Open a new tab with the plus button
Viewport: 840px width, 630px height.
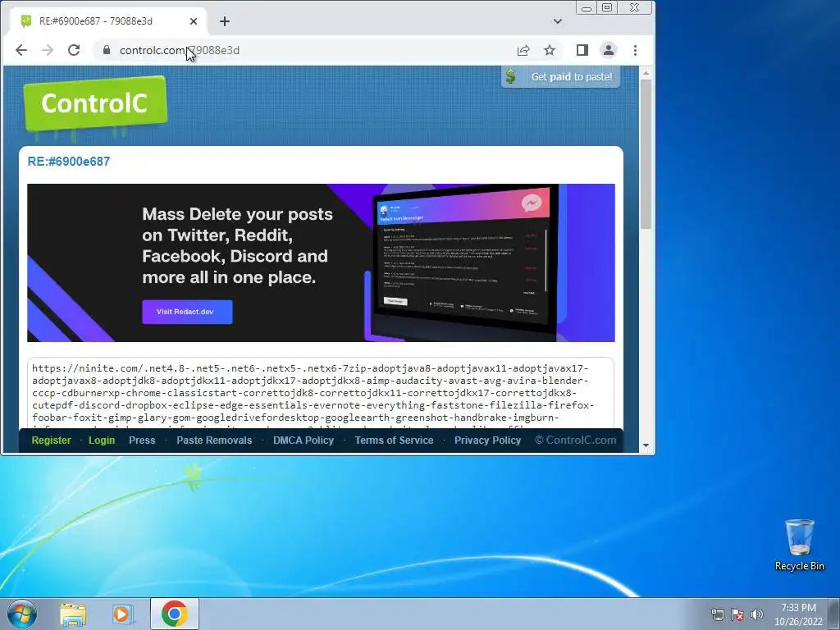point(225,21)
